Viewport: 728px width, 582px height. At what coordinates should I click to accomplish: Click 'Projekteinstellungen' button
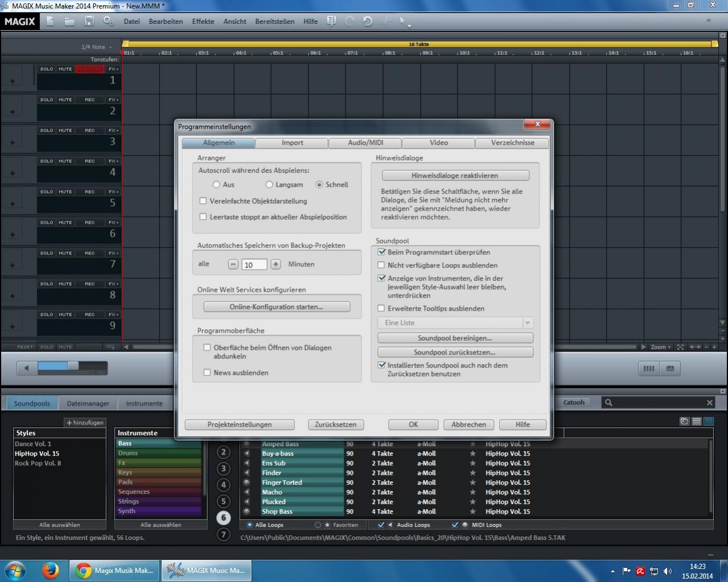click(240, 424)
